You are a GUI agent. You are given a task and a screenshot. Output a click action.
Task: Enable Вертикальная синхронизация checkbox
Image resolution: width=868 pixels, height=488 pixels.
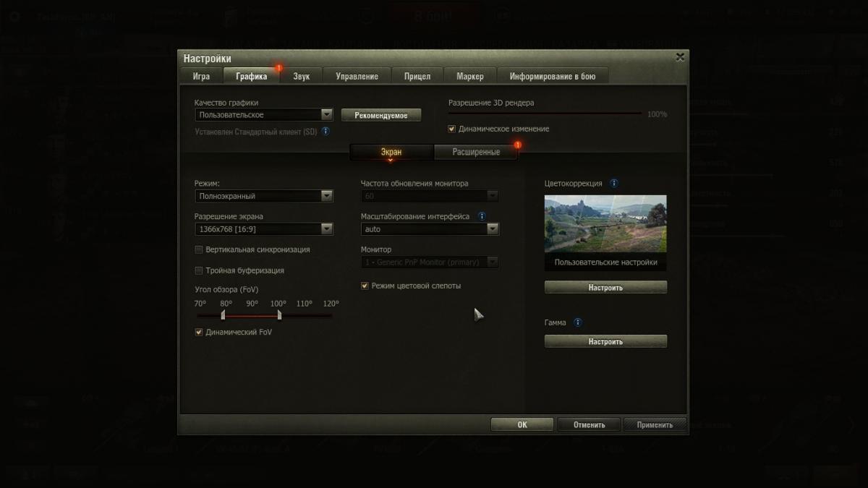(x=199, y=249)
